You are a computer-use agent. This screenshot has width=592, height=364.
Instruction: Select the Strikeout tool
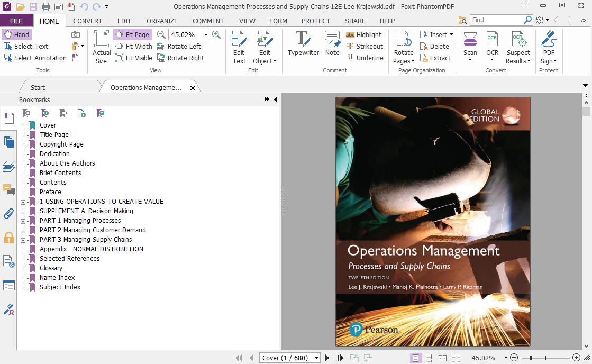coord(365,46)
